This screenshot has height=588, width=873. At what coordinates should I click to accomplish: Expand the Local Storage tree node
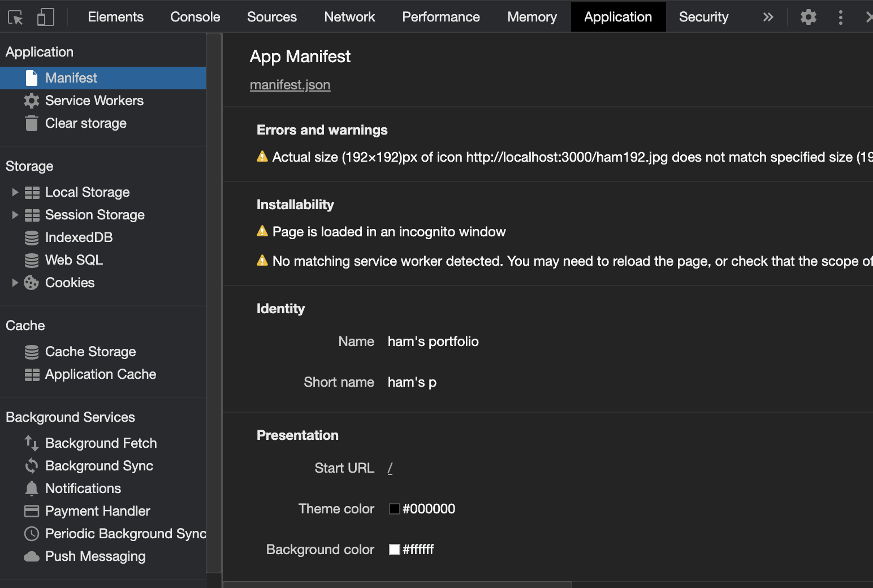(x=15, y=192)
